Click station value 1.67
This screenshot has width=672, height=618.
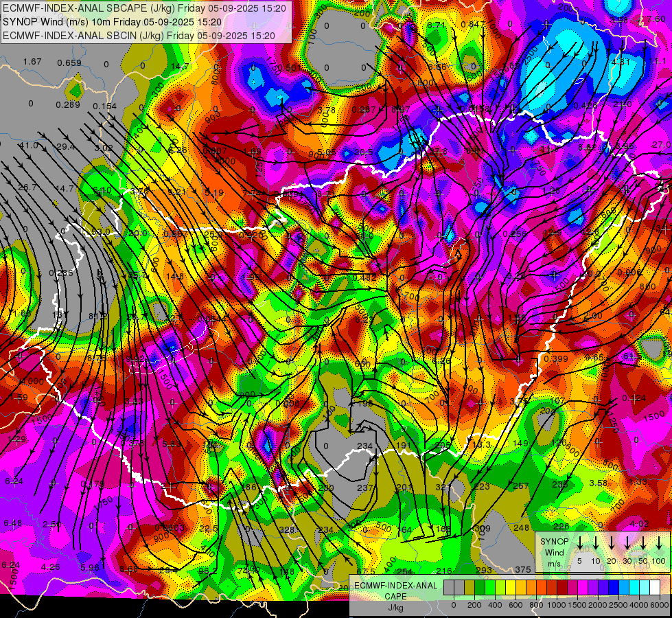pos(32,62)
